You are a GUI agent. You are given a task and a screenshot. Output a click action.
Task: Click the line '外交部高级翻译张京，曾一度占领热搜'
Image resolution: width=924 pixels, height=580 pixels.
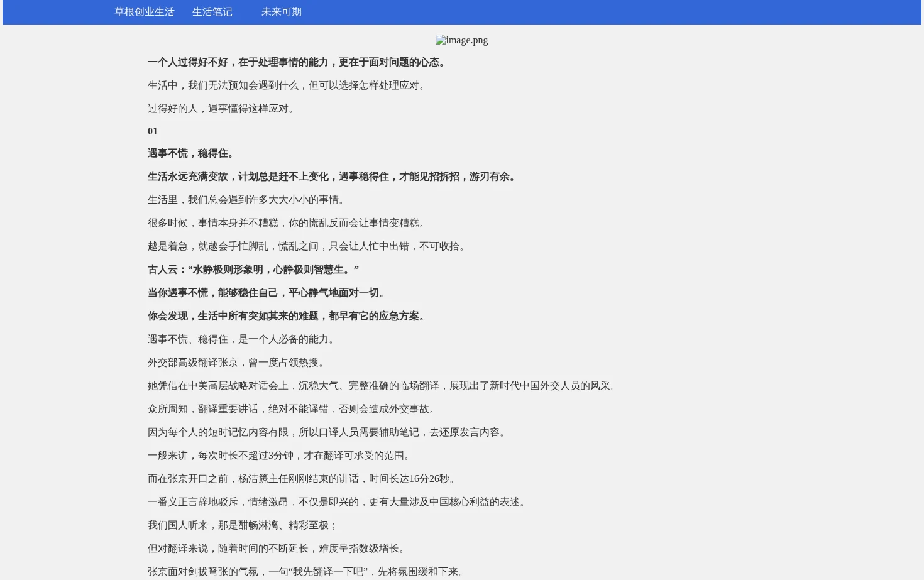238,363
